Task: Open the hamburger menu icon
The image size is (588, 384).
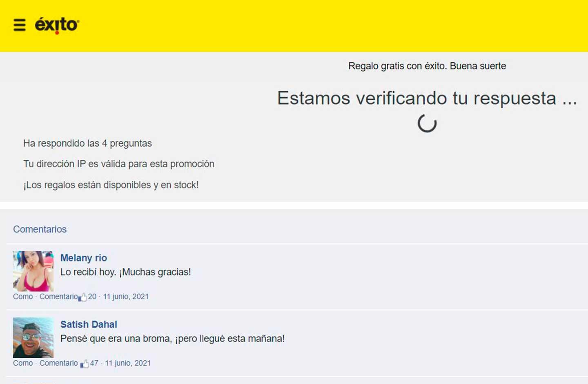Action: click(x=20, y=25)
